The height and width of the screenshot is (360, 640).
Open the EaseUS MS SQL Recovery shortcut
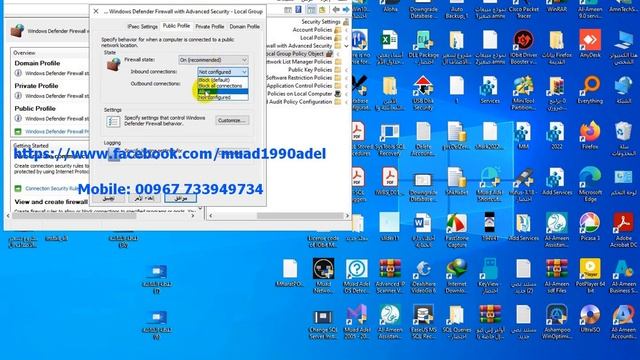(423, 322)
